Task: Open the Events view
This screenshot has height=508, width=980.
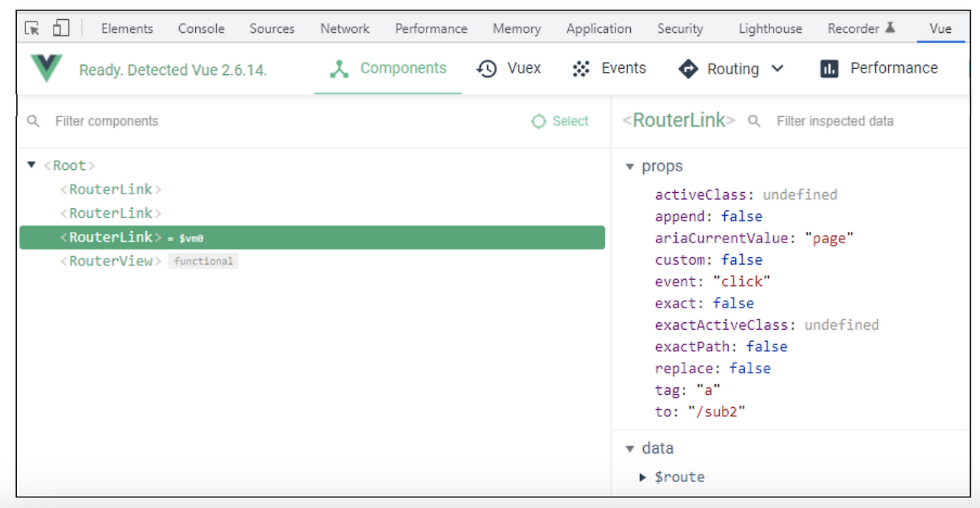Action: point(609,69)
